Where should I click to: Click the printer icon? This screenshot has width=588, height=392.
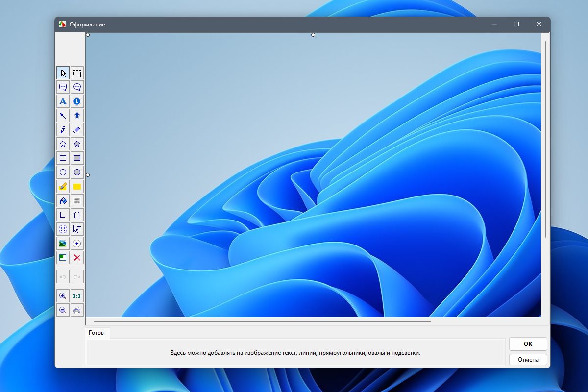pos(77,310)
